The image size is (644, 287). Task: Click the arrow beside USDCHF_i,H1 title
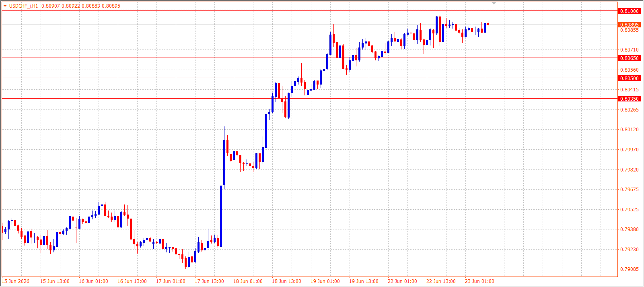click(5, 6)
